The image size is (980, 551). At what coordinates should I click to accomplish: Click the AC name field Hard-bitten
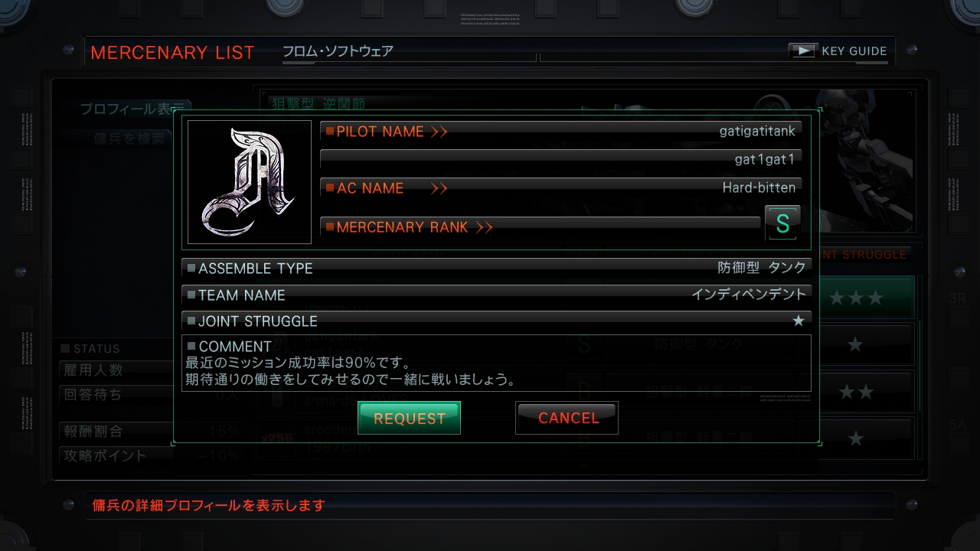[x=561, y=187]
